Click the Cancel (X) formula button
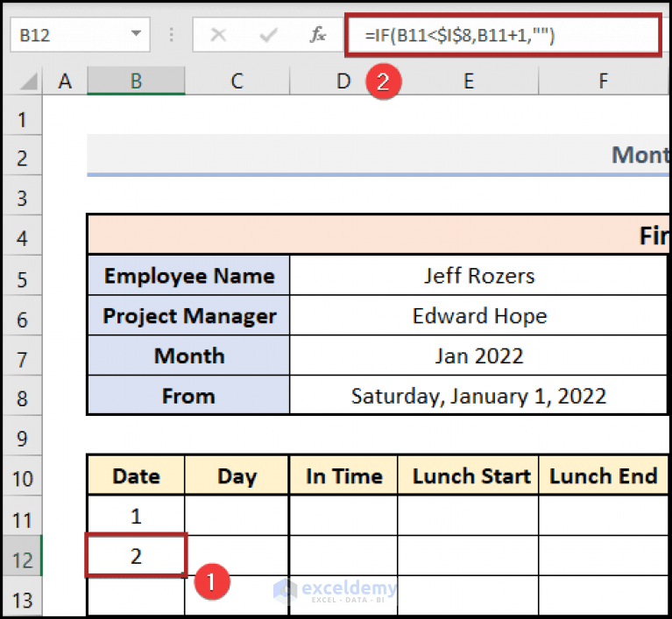This screenshot has width=672, height=619. click(x=218, y=35)
